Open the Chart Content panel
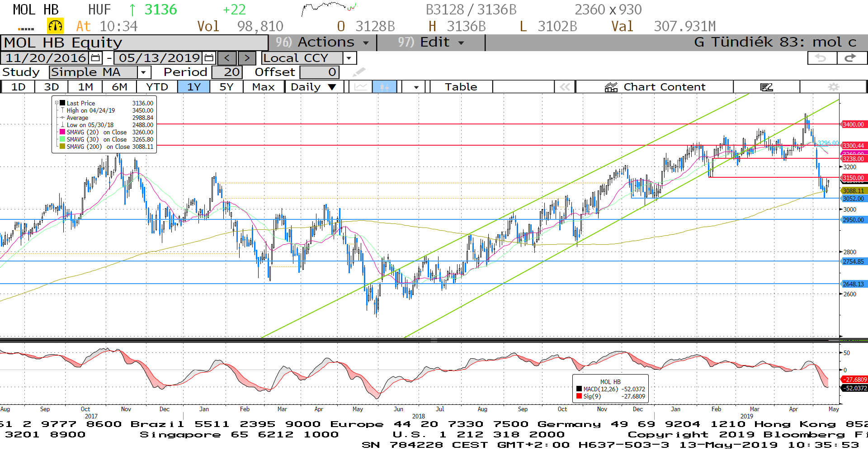 [655, 87]
